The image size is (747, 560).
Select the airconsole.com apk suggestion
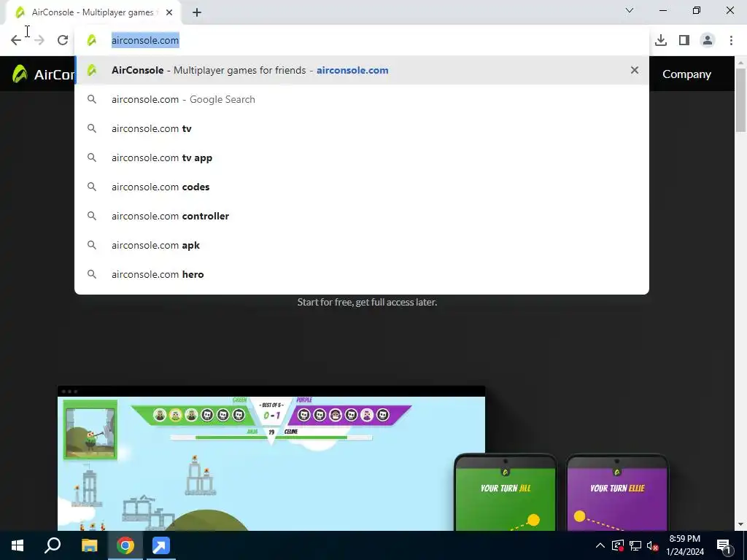(x=362, y=245)
